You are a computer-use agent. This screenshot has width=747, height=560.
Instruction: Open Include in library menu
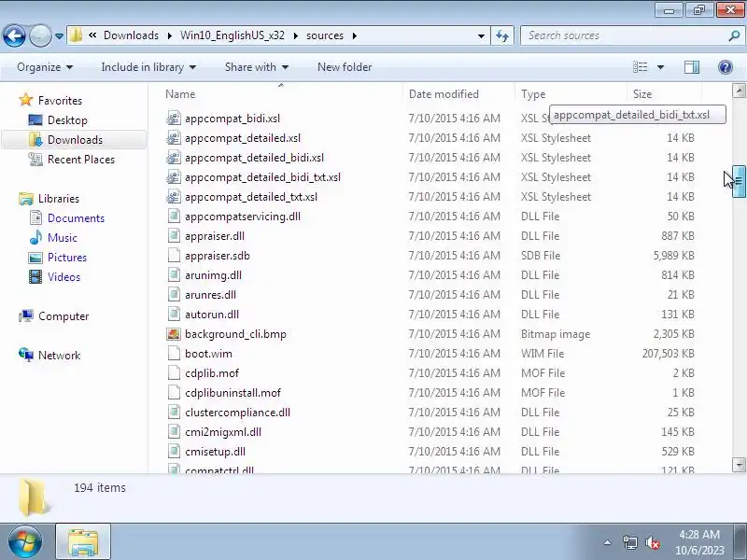pos(148,67)
